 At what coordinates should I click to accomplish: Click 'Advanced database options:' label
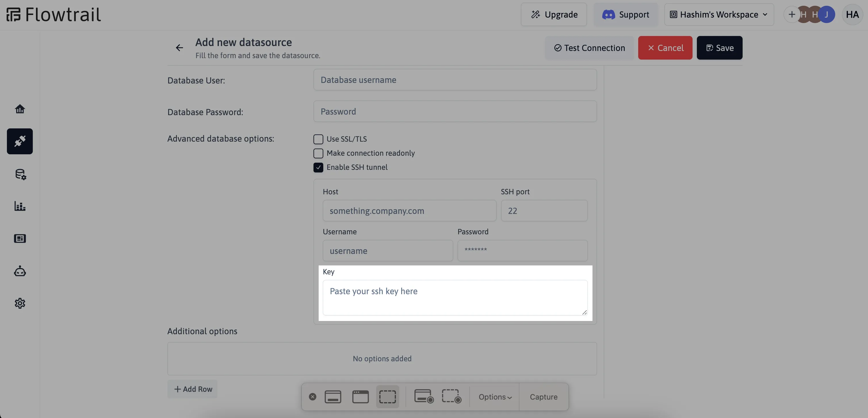point(221,139)
